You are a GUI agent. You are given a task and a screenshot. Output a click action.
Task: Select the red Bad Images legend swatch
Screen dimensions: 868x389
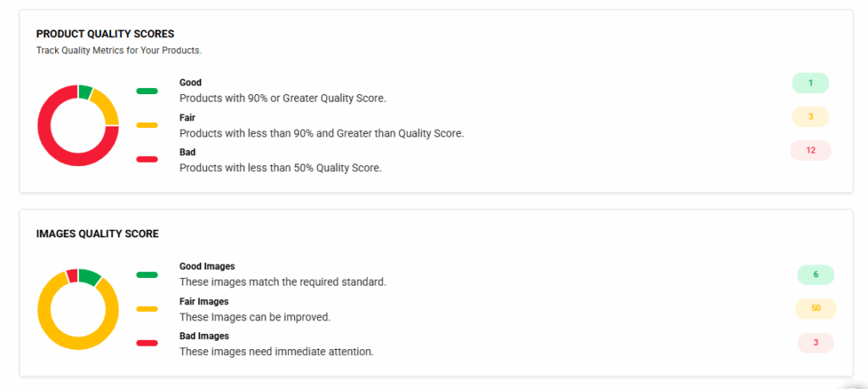147,343
